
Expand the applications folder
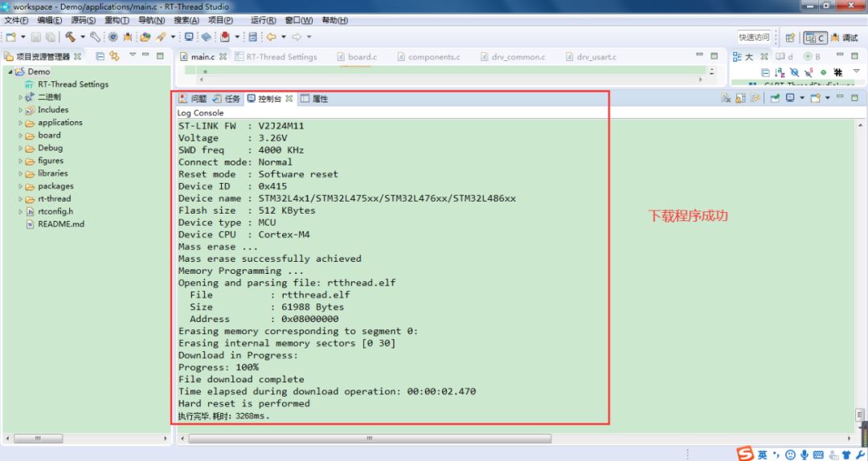coord(20,123)
